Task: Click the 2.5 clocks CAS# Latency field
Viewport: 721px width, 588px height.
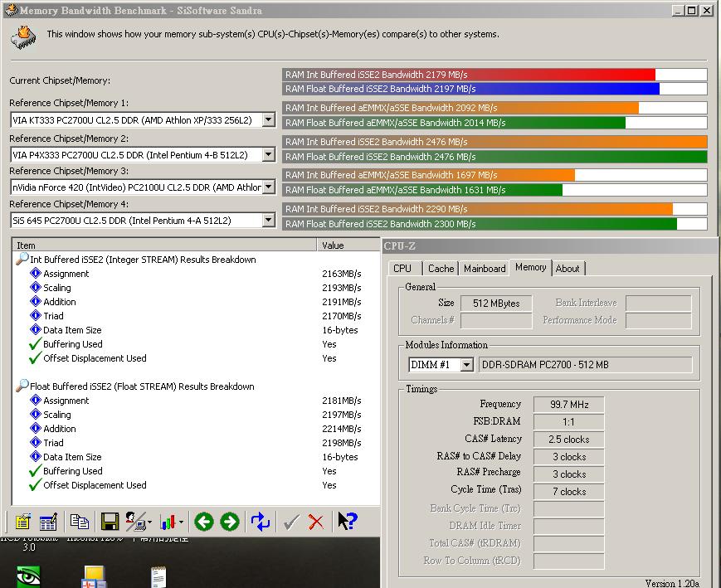Action: [x=569, y=440]
